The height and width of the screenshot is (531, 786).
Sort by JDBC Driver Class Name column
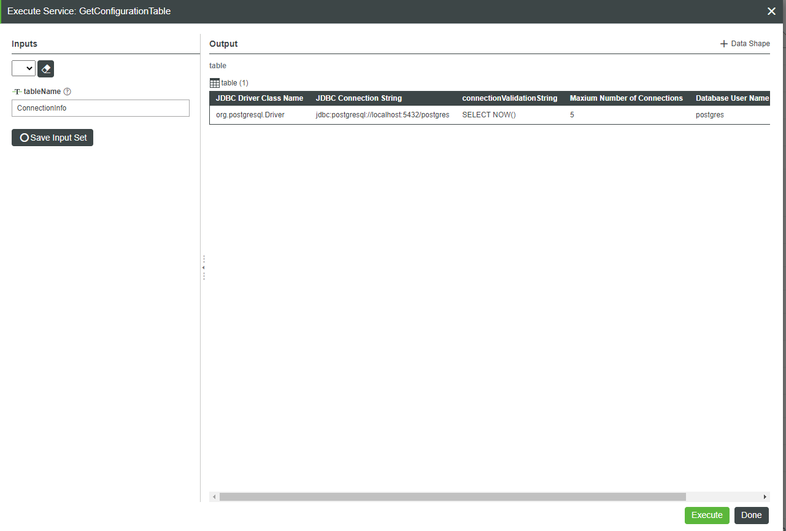pyautogui.click(x=259, y=98)
